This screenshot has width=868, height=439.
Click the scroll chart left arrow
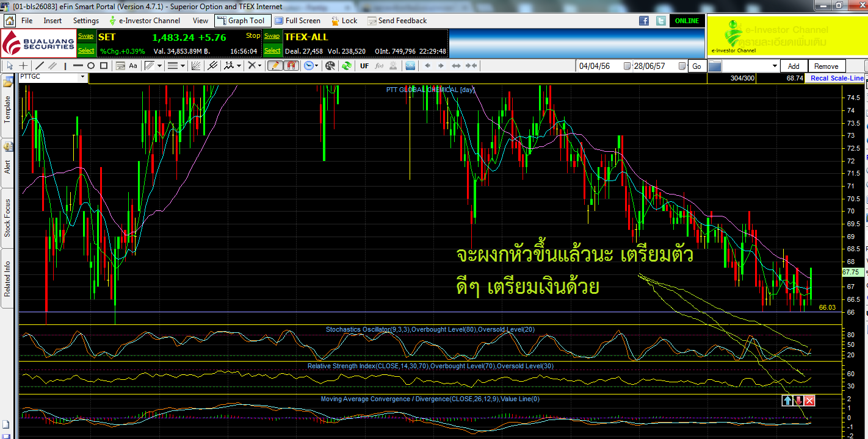click(x=427, y=66)
